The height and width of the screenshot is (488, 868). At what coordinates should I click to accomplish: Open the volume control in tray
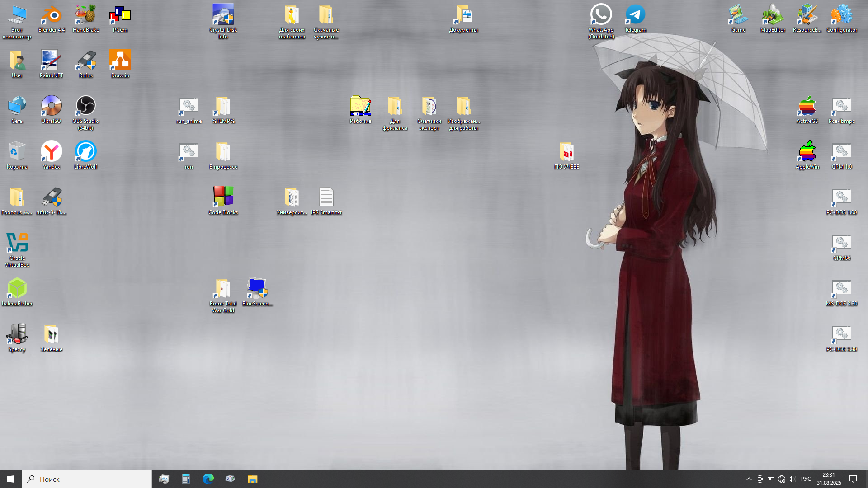click(x=792, y=479)
